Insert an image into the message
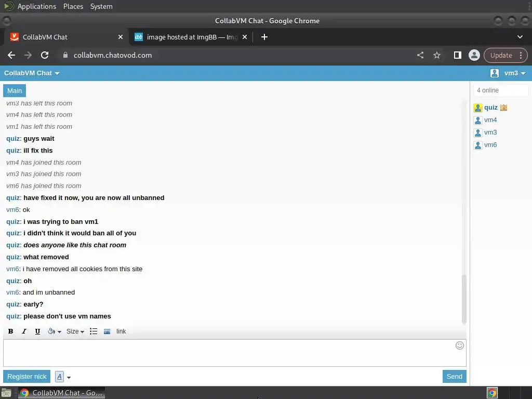 coord(107,331)
